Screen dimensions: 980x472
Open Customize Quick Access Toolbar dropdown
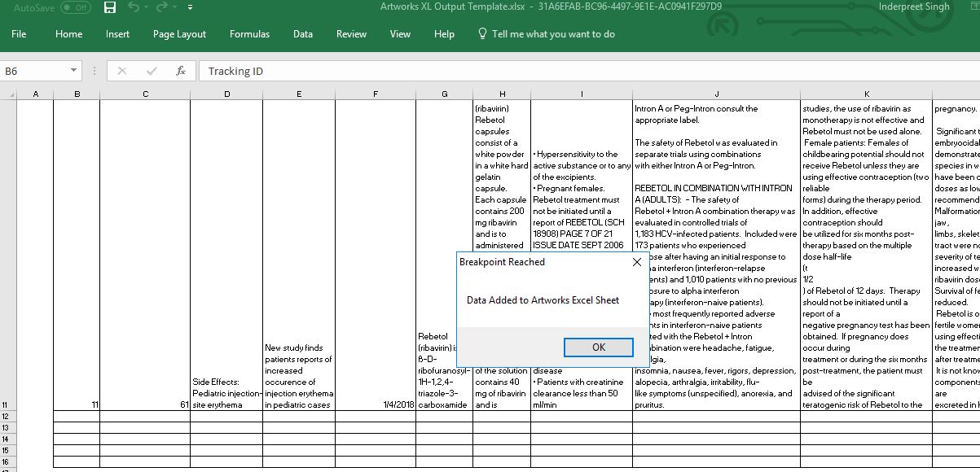(x=190, y=7)
